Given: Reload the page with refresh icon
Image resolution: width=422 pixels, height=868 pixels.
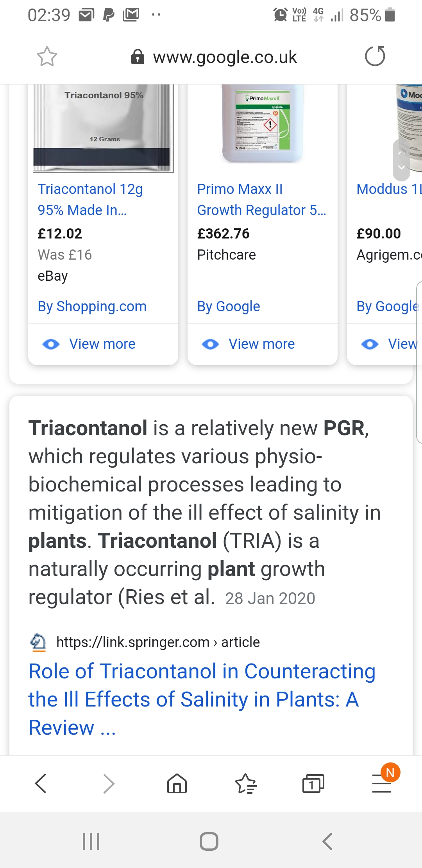Looking at the screenshot, I should point(375,56).
